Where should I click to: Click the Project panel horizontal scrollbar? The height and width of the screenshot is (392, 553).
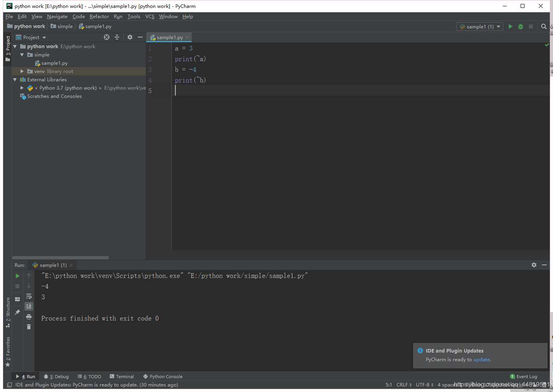click(60, 258)
